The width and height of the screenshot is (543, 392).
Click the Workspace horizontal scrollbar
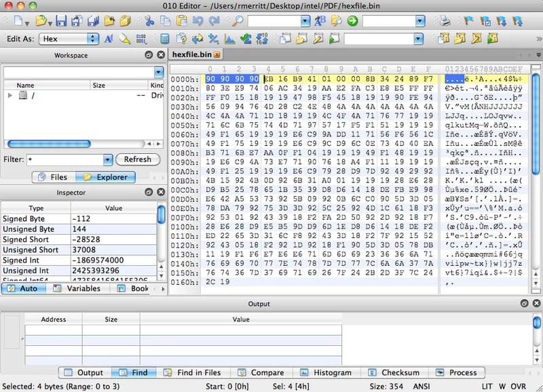tap(49, 144)
